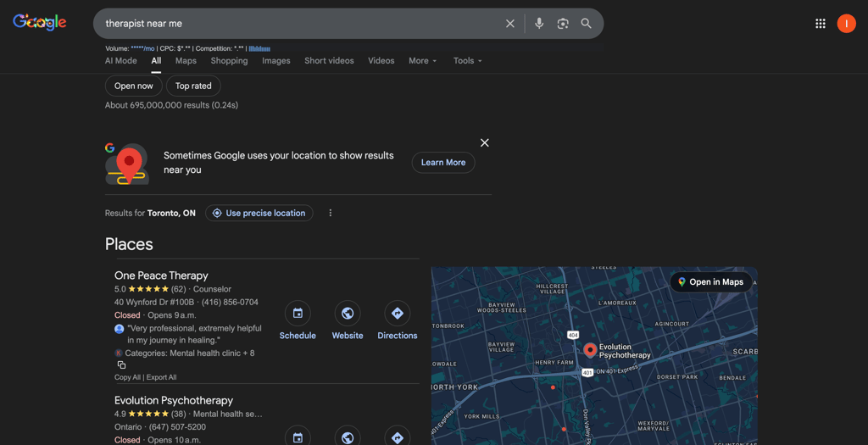868x445 pixels.
Task: Click the Learn More button
Action: click(443, 162)
